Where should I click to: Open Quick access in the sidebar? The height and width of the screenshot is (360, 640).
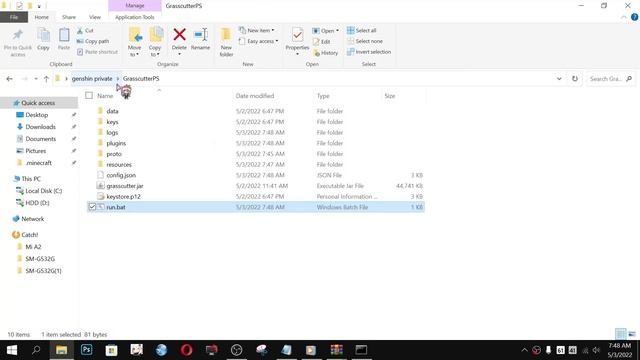38,103
